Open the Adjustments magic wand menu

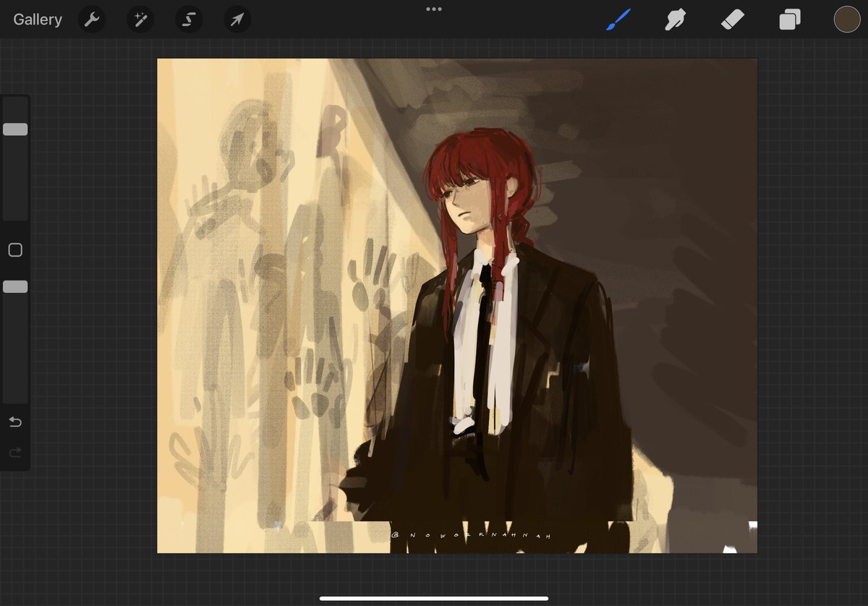pyautogui.click(x=140, y=20)
